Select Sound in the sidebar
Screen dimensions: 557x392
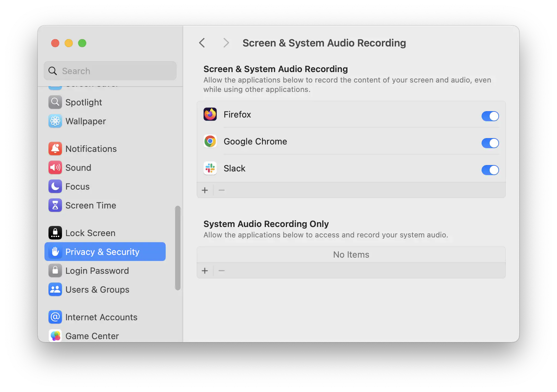(105, 168)
